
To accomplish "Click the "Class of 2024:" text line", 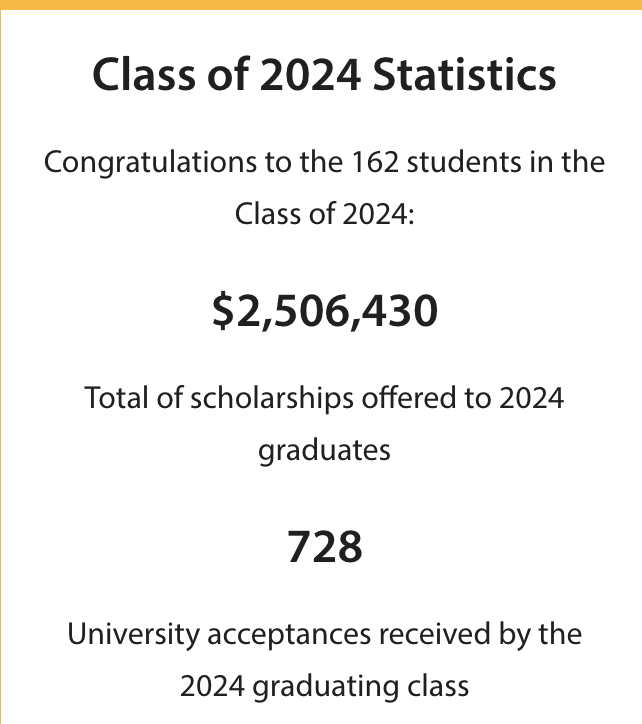I will (x=325, y=214).
